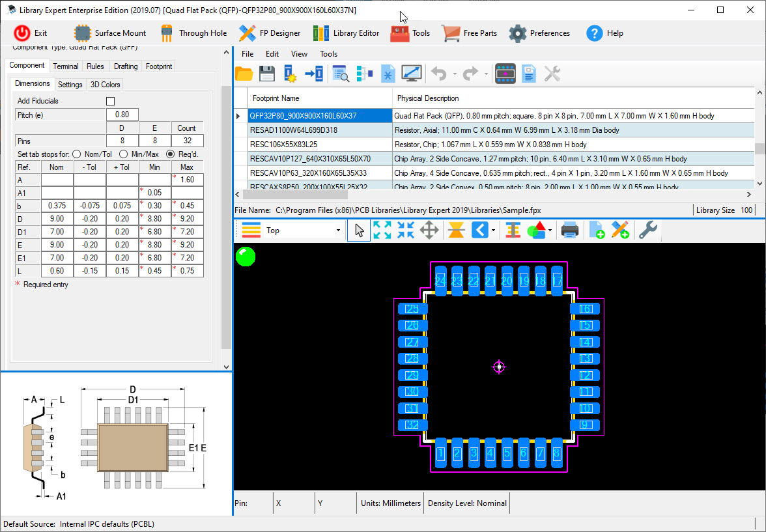766x532 pixels.
Task: Click the single wrench viewer settings icon
Action: pos(647,230)
